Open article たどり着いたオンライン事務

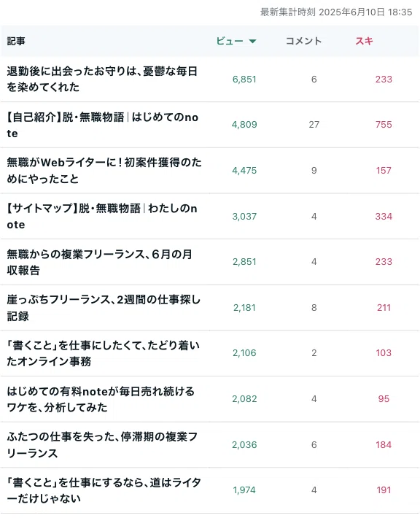(103, 353)
